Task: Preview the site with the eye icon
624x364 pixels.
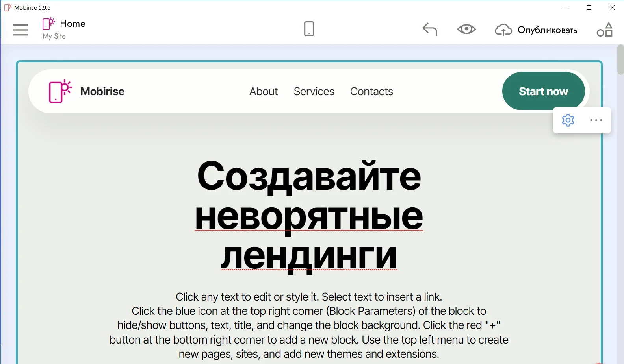Action: (x=466, y=30)
